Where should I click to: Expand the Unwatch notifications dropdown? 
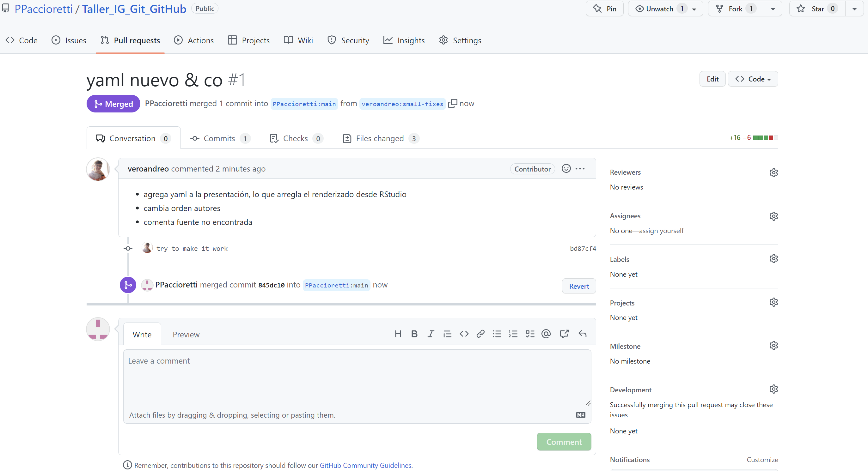[694, 9]
